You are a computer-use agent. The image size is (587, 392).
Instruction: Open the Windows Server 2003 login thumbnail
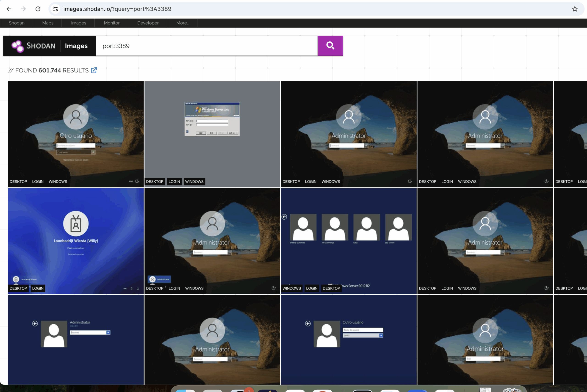coord(212,134)
